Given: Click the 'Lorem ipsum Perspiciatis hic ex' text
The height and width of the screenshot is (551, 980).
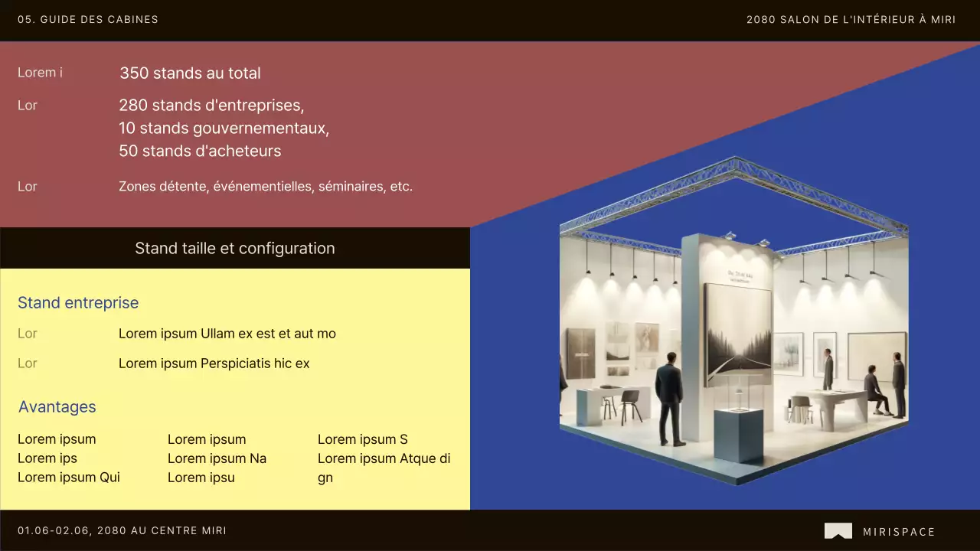Looking at the screenshot, I should [214, 363].
